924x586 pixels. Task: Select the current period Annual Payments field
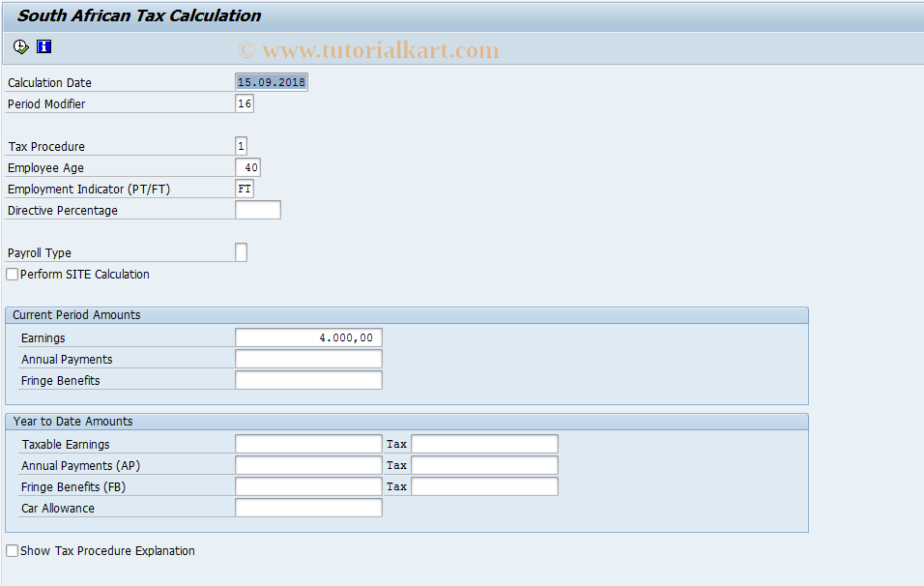coord(308,359)
